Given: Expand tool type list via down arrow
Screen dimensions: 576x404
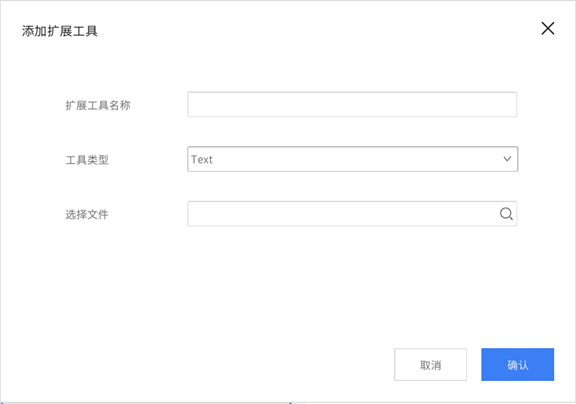Looking at the screenshot, I should pyautogui.click(x=507, y=159).
